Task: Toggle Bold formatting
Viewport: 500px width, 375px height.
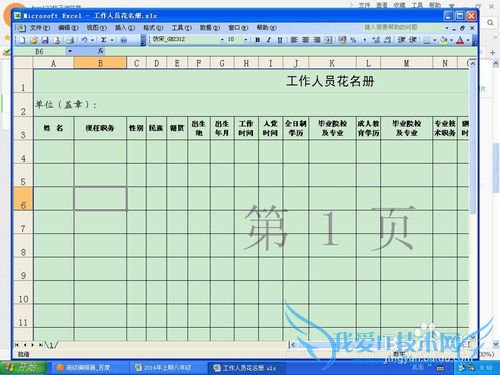Action: point(257,40)
